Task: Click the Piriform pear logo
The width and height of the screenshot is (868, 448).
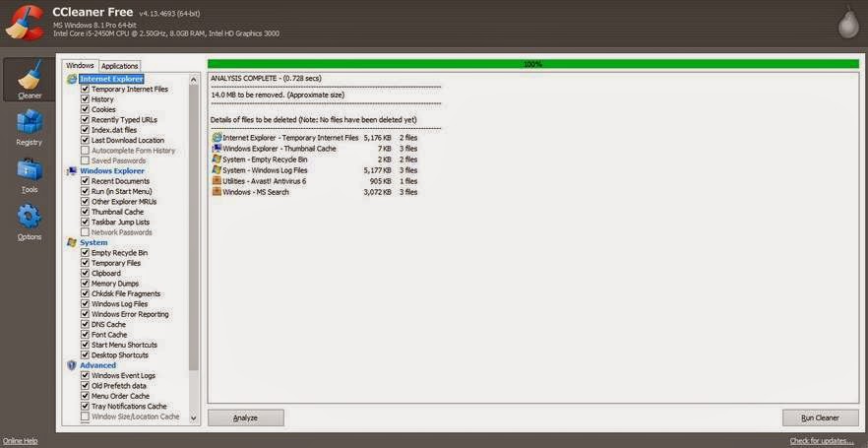Action: (848, 24)
